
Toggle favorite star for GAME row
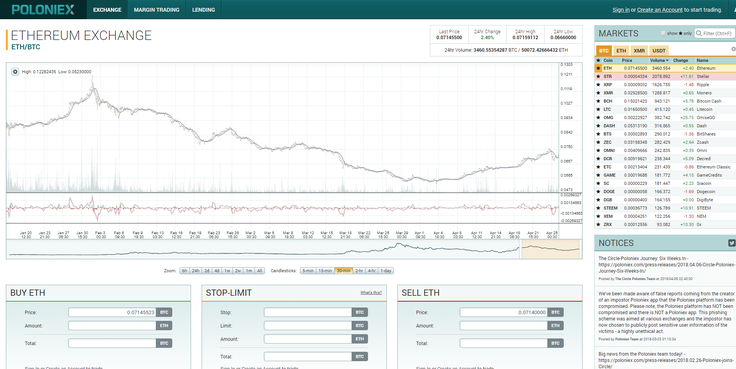(x=598, y=175)
